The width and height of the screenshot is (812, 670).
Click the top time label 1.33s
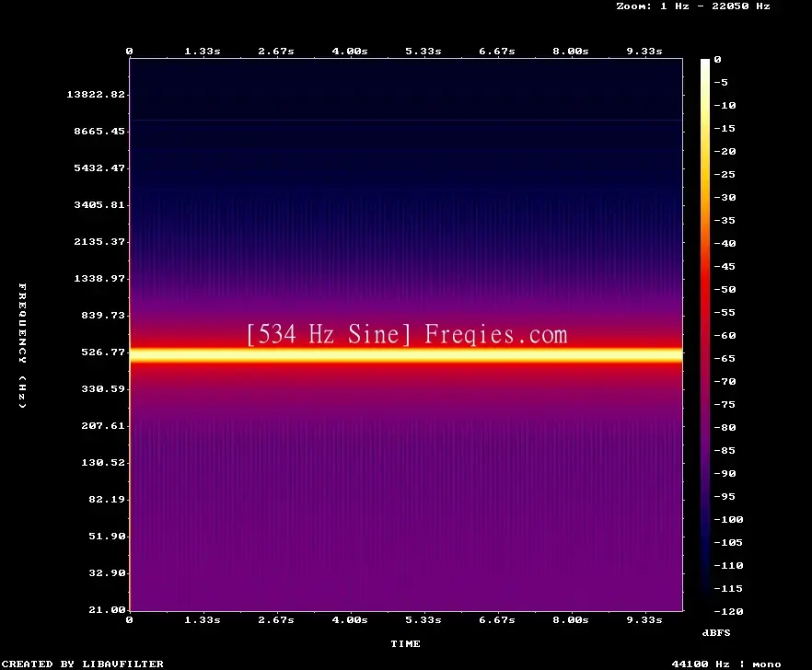(203, 52)
